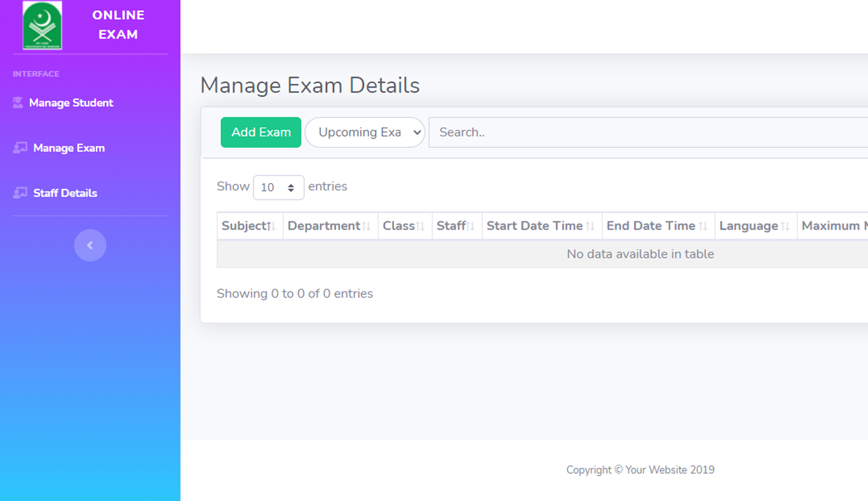This screenshot has height=501, width=868.
Task: Click the Manage Exam sidebar icon
Action: pos(20,148)
